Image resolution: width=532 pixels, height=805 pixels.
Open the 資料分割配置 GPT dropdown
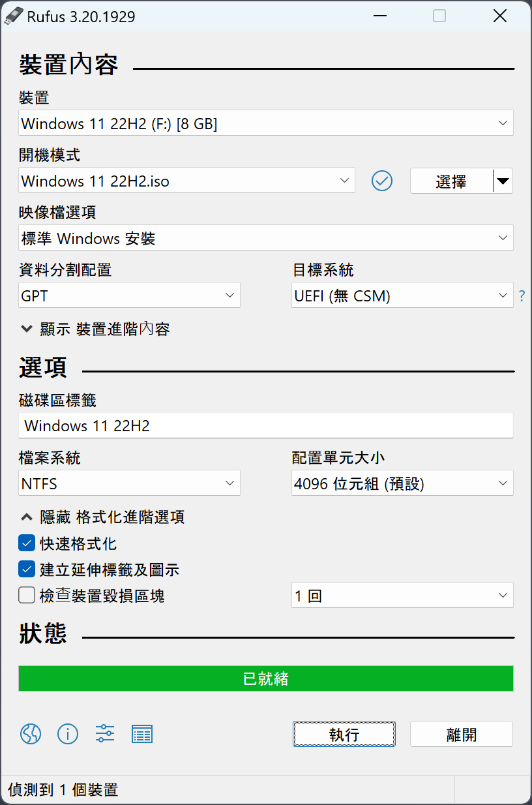130,296
